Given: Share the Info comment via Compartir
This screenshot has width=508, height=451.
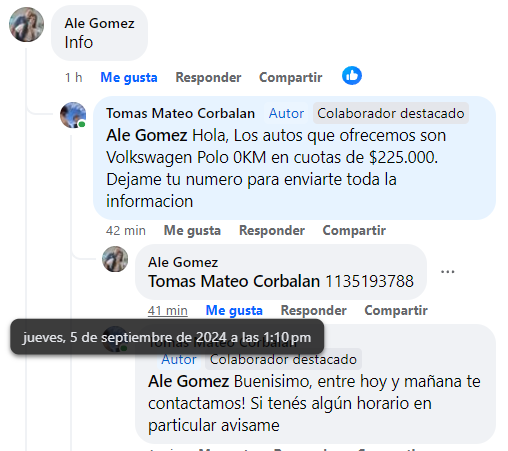Looking at the screenshot, I should point(291,77).
